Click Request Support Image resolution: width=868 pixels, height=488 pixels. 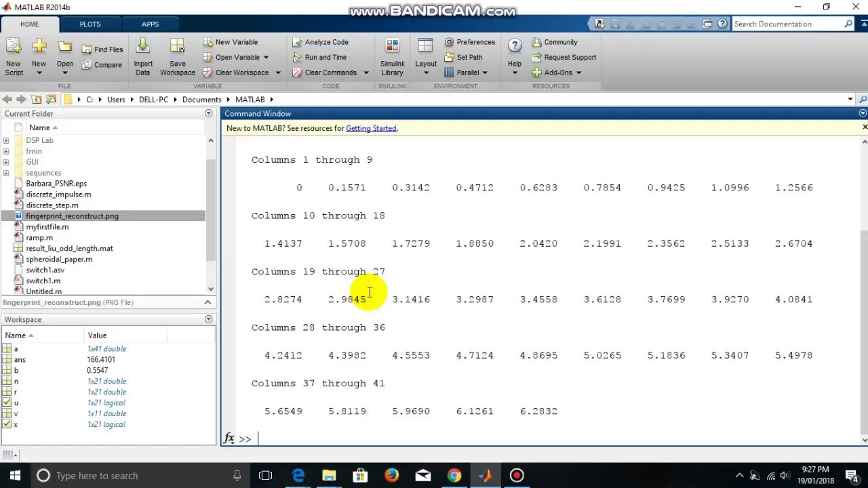click(564, 58)
